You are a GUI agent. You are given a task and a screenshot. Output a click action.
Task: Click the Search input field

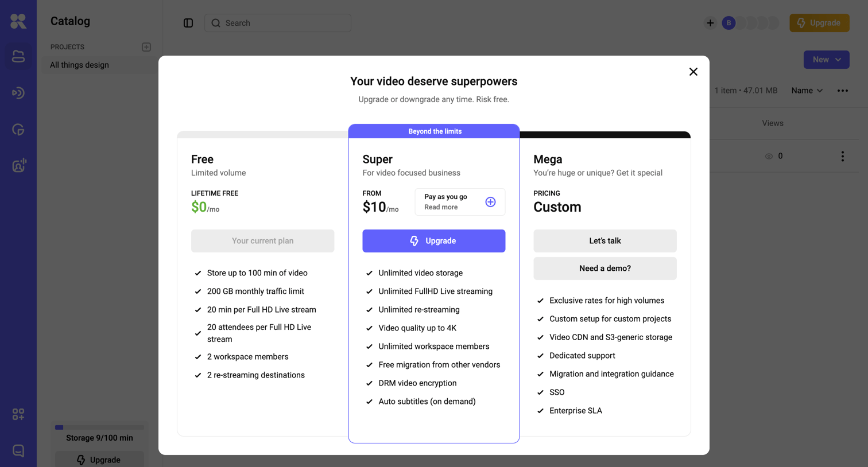click(278, 23)
